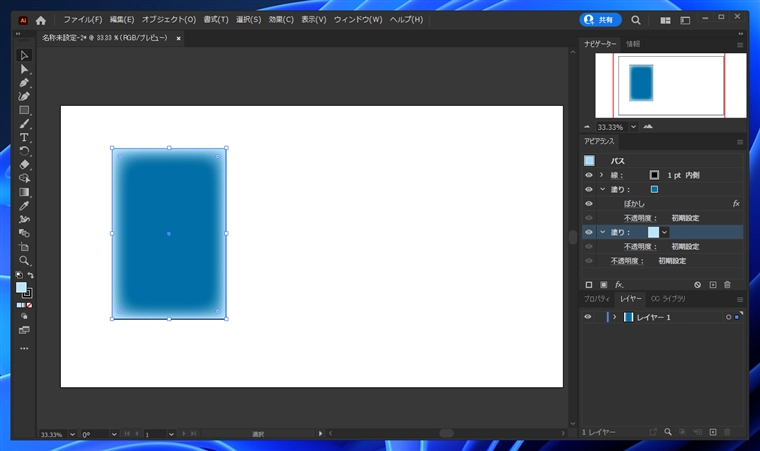Select the Shape Builder tool
Viewport: 760px width, 451px height.
click(x=24, y=178)
